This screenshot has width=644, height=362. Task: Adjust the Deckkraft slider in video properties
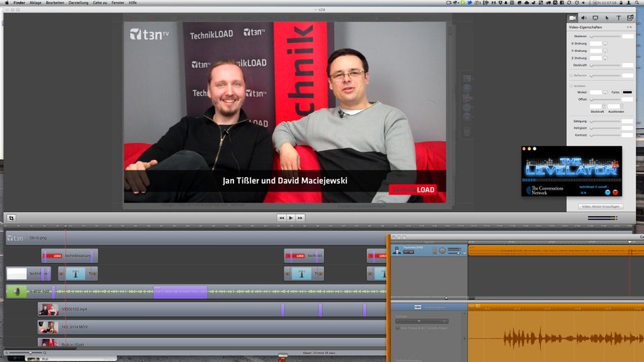[605, 65]
